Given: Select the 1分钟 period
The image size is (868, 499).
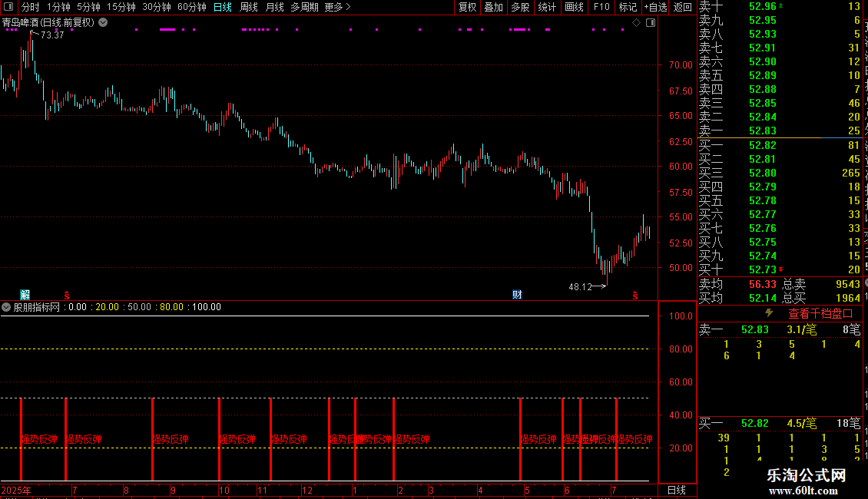Looking at the screenshot, I should pyautogui.click(x=58, y=7).
